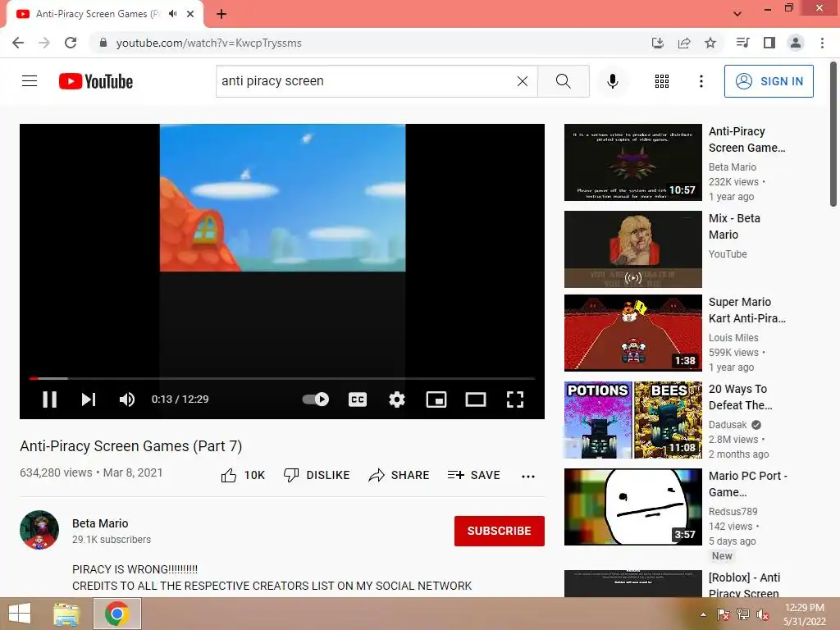
Task: Open the browser side panel
Action: point(769,43)
